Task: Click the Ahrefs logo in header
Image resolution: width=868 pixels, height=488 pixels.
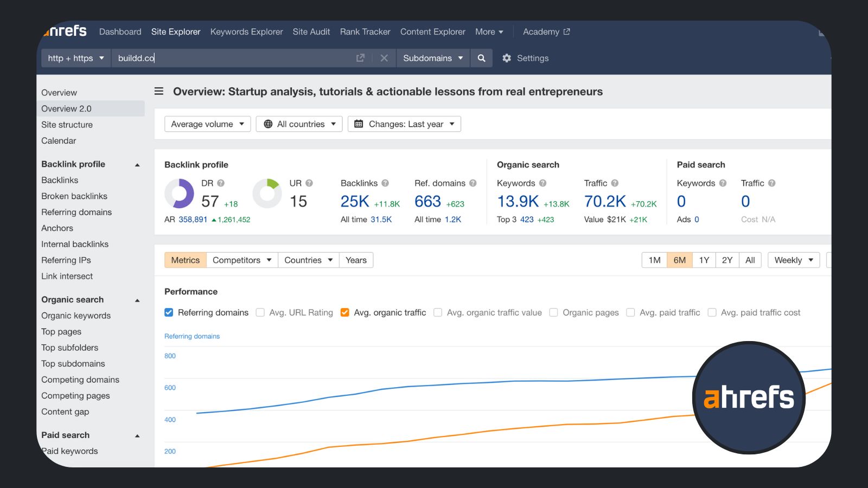Action: [x=65, y=31]
